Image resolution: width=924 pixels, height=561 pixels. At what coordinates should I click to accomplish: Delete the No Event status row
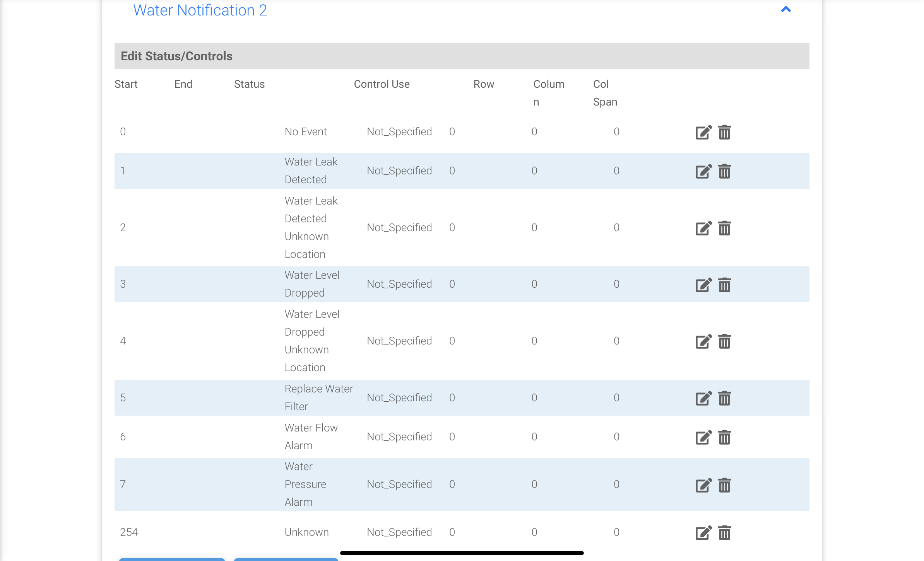pos(724,132)
